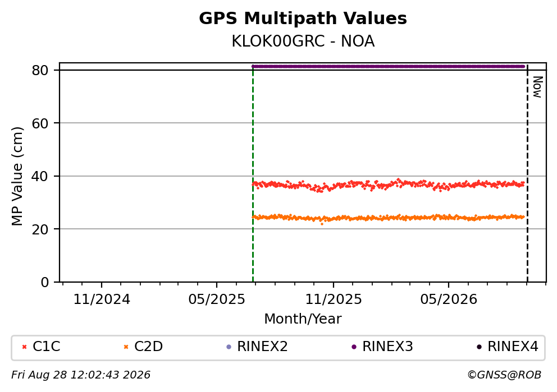The height and width of the screenshot is (392, 557).
Task: Select the RINEX2 legend label
Action: 262,347
